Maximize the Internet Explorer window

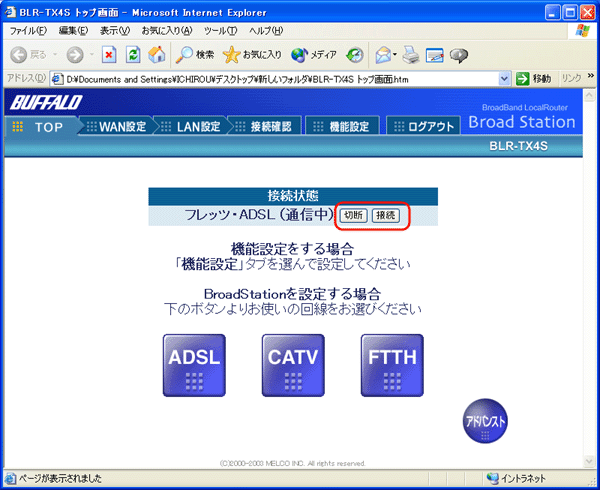(570, 13)
